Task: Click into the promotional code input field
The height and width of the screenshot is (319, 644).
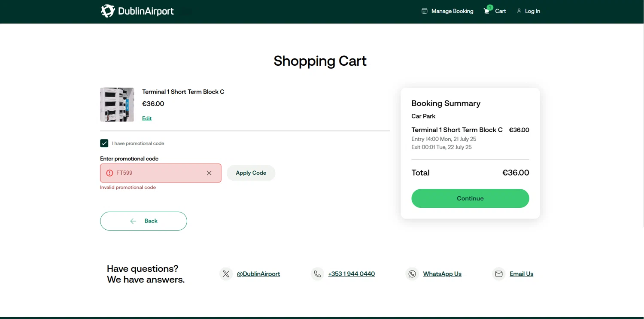Action: pyautogui.click(x=161, y=173)
